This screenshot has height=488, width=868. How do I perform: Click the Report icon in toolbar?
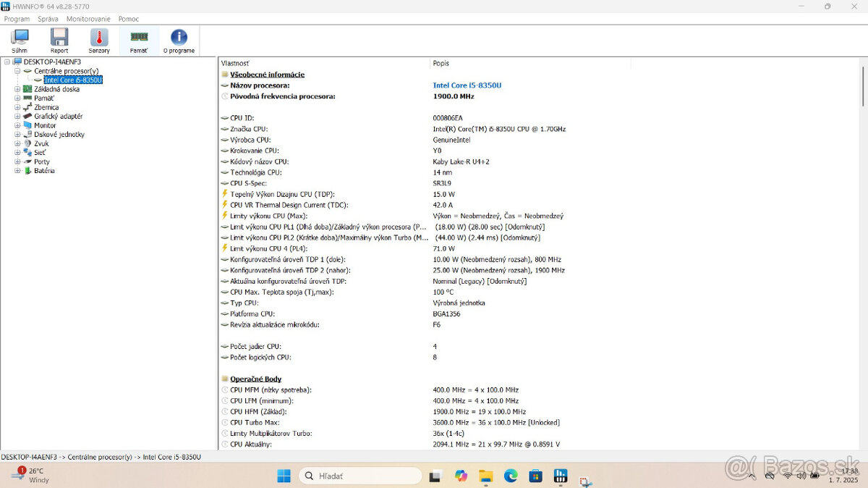59,36
